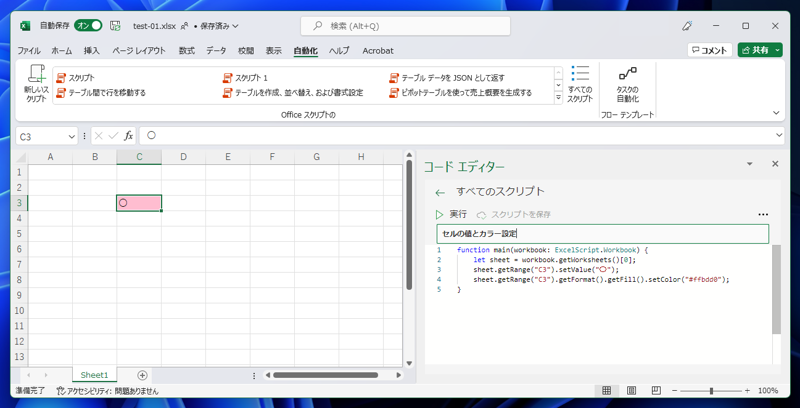
Task: Open the ファイル tab
Action: 29,50
